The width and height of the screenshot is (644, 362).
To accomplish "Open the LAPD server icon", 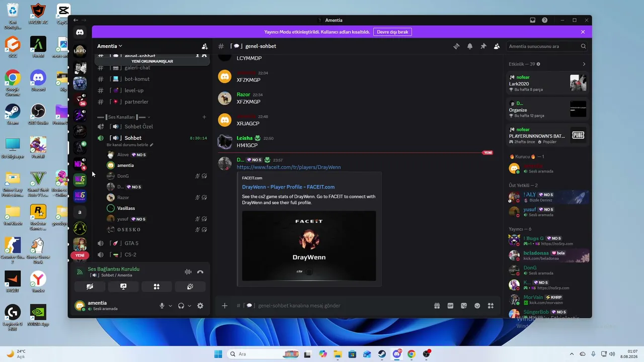I will pos(79,50).
